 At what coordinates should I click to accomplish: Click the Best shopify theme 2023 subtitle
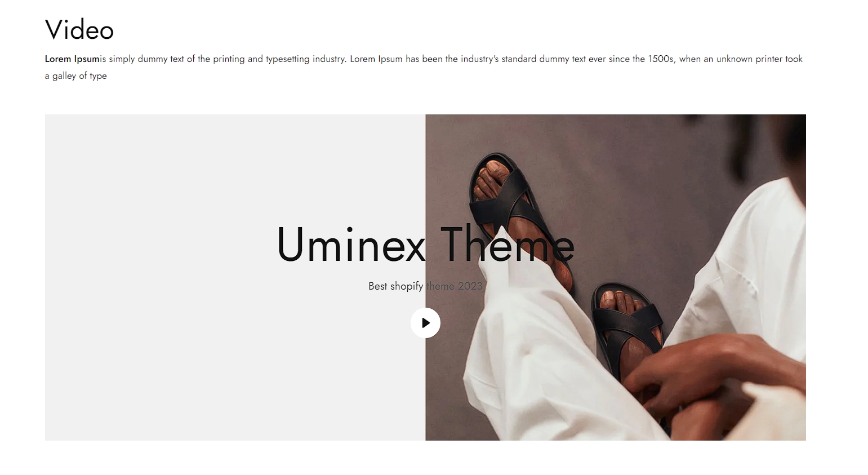coord(425,286)
